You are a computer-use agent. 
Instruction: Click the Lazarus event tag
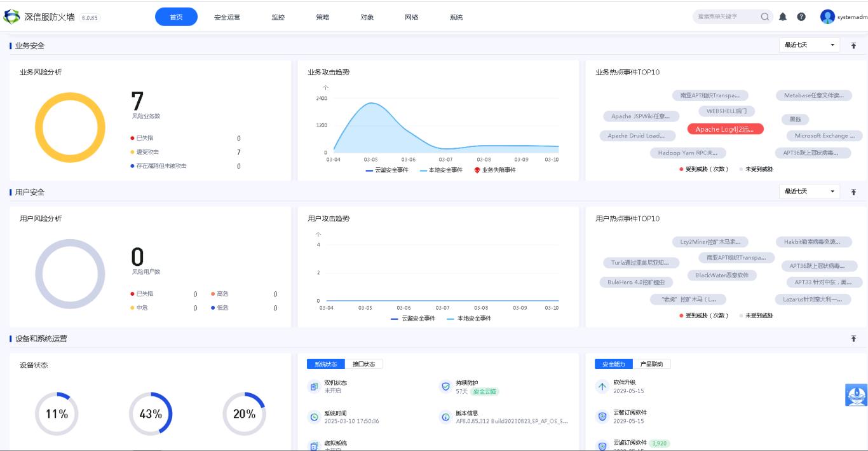812,299
